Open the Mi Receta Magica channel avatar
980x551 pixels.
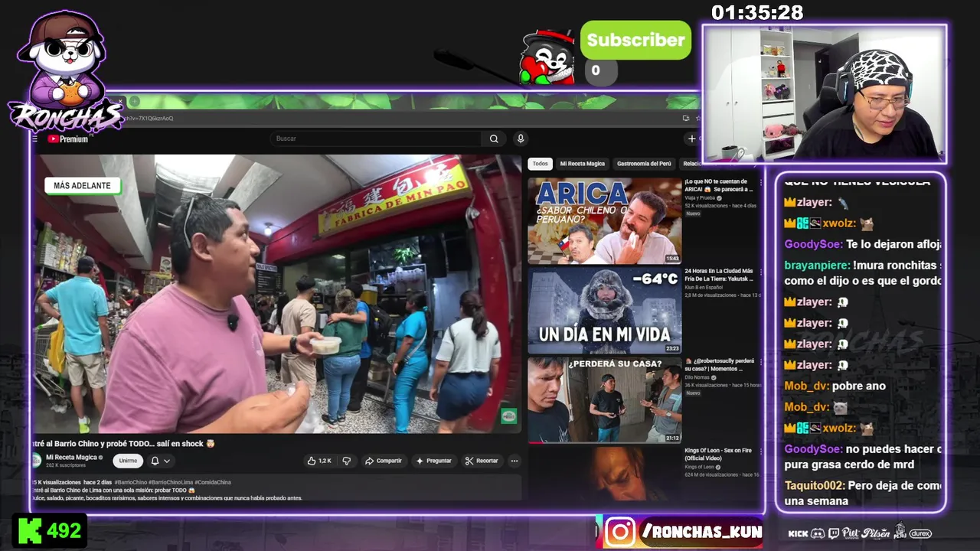click(x=36, y=460)
